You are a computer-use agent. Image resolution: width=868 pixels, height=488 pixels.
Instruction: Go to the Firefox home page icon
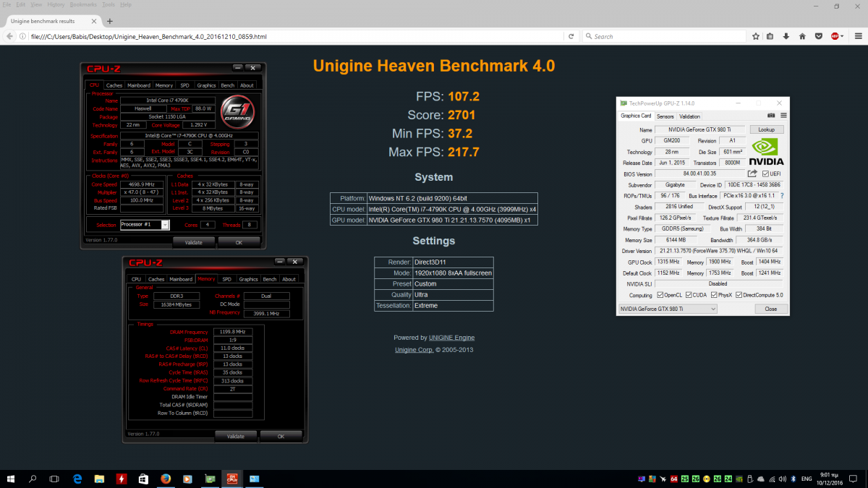(802, 36)
